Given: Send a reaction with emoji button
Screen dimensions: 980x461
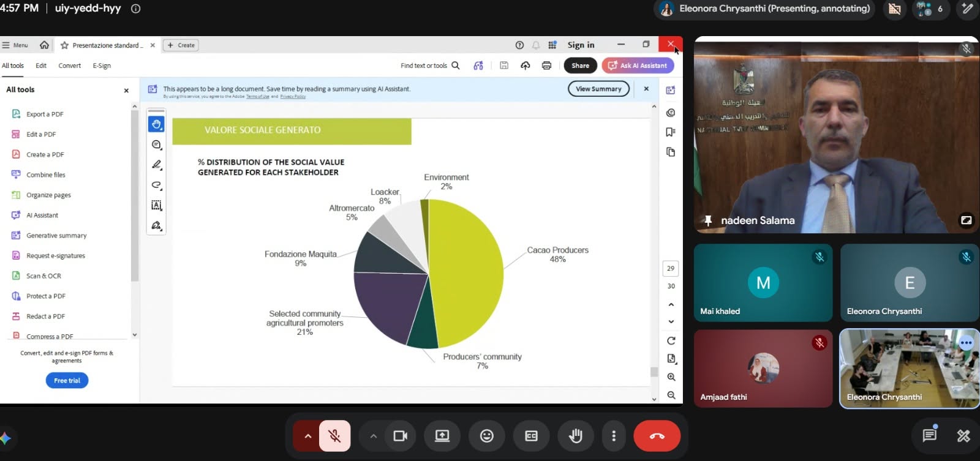Looking at the screenshot, I should click(x=486, y=436).
